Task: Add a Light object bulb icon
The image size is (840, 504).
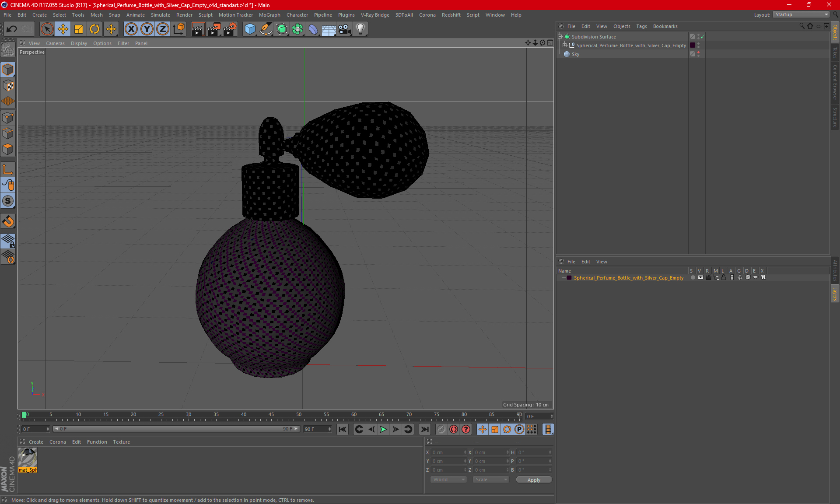Action: tap(360, 29)
